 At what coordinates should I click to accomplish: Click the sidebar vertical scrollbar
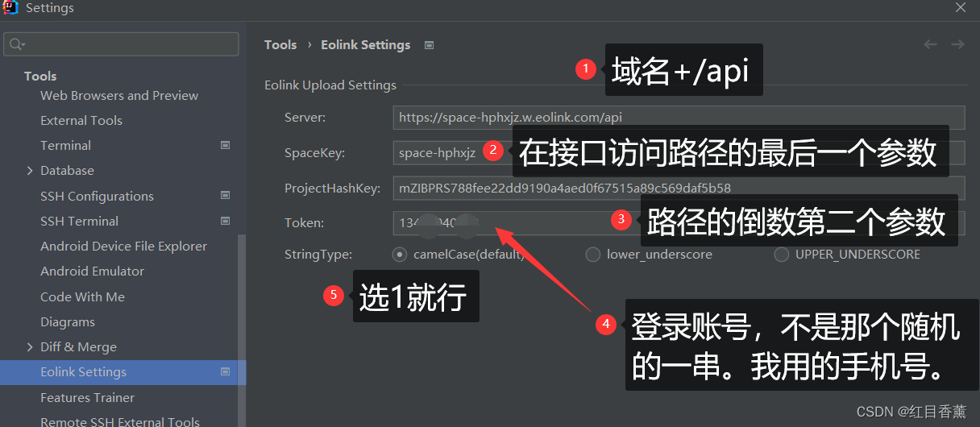[x=243, y=330]
